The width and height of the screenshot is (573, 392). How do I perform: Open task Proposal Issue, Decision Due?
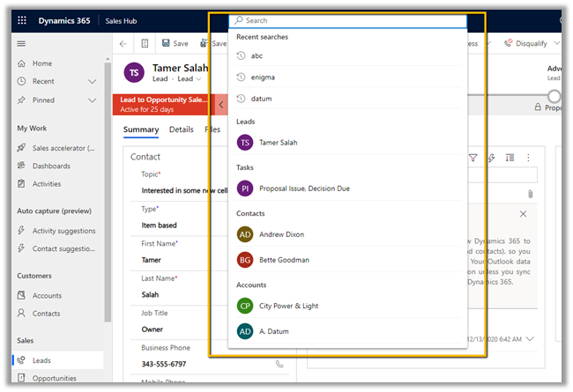click(347, 189)
